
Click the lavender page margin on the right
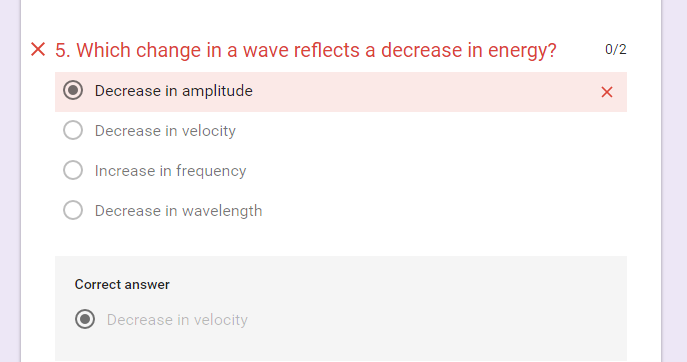click(675, 181)
